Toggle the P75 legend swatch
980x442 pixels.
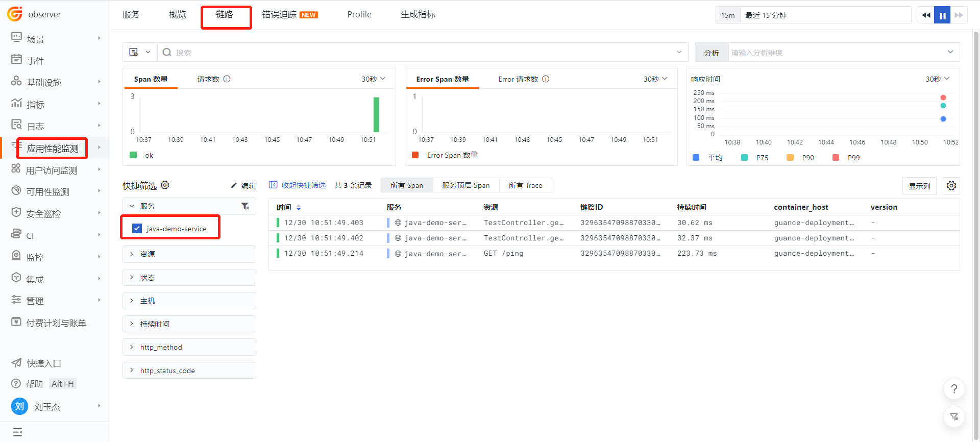pos(744,158)
